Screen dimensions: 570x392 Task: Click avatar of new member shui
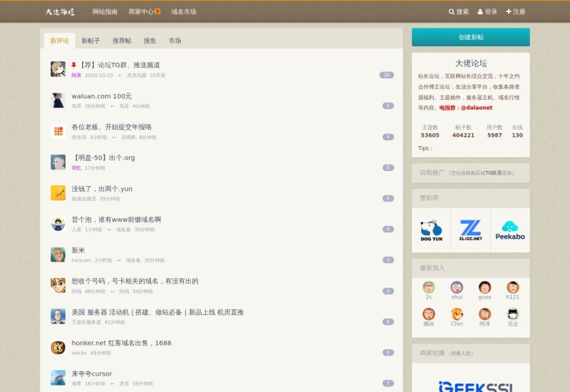(x=457, y=287)
